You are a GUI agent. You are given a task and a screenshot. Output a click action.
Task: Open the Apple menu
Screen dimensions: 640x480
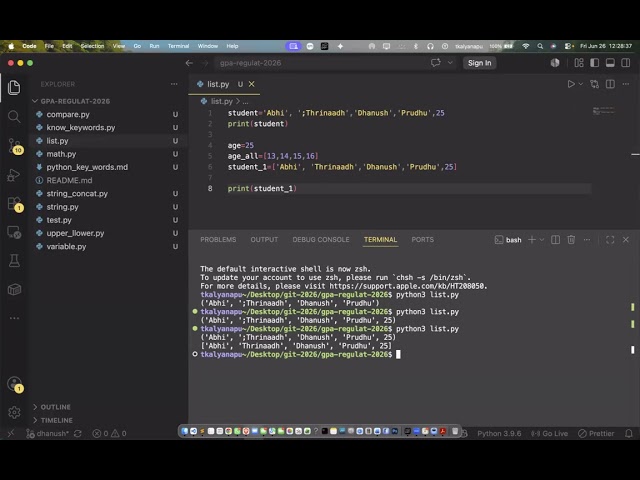pos(11,46)
